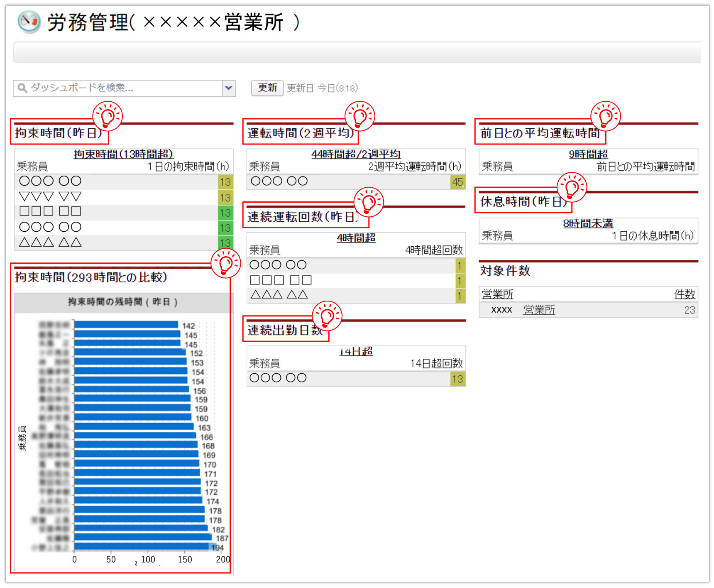Open the 44時間超/2週平均 report link
The height and width of the screenshot is (588, 714).
pos(356,154)
